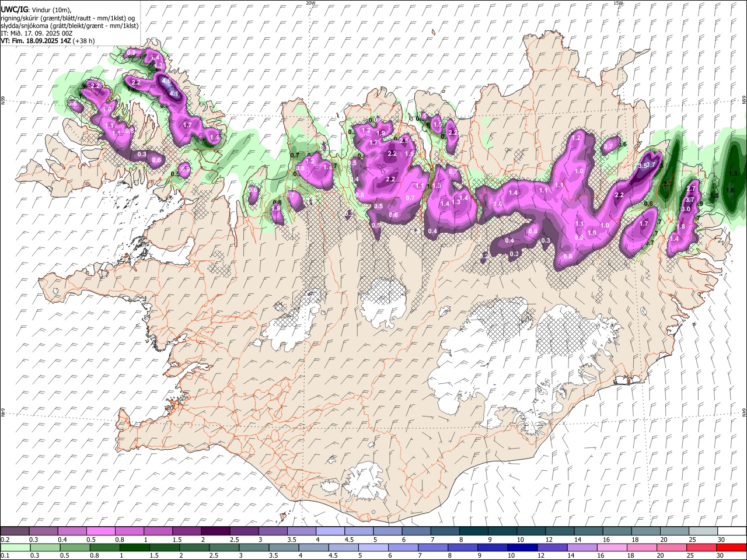Click the 4.1 precipitation value on the map
This screenshot has height=560, width=747.
click(174, 93)
